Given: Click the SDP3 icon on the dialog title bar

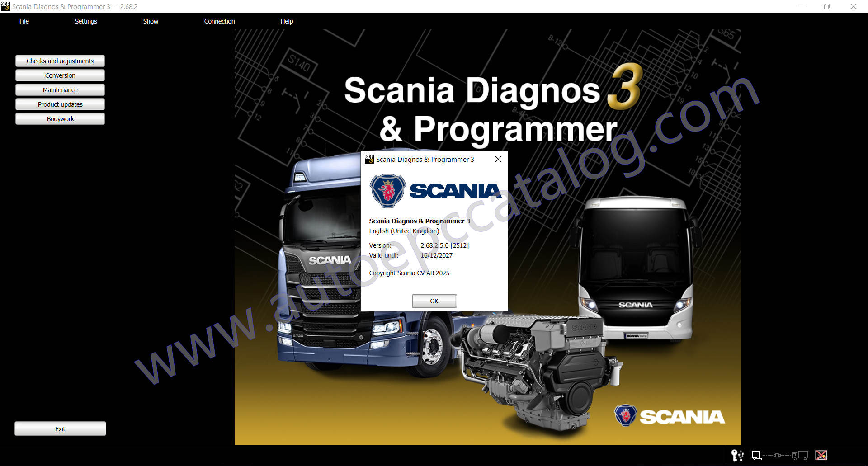Looking at the screenshot, I should tap(369, 159).
